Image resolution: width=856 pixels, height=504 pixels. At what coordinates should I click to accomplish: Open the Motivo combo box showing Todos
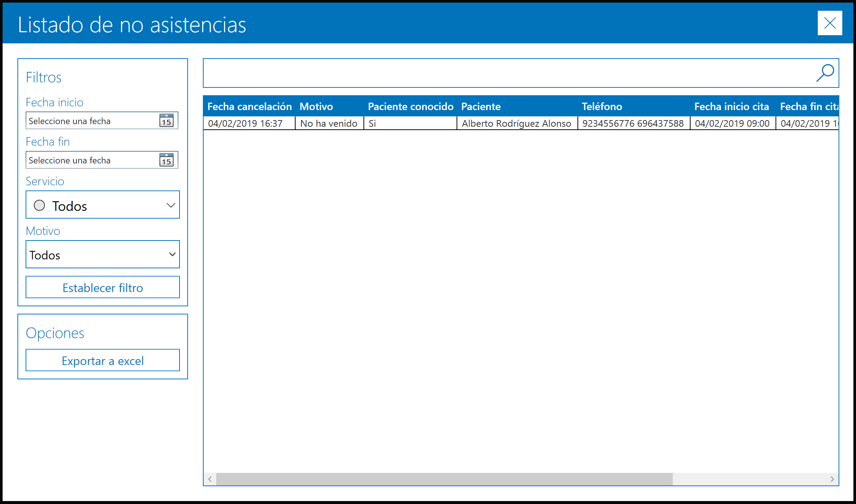coord(93,255)
